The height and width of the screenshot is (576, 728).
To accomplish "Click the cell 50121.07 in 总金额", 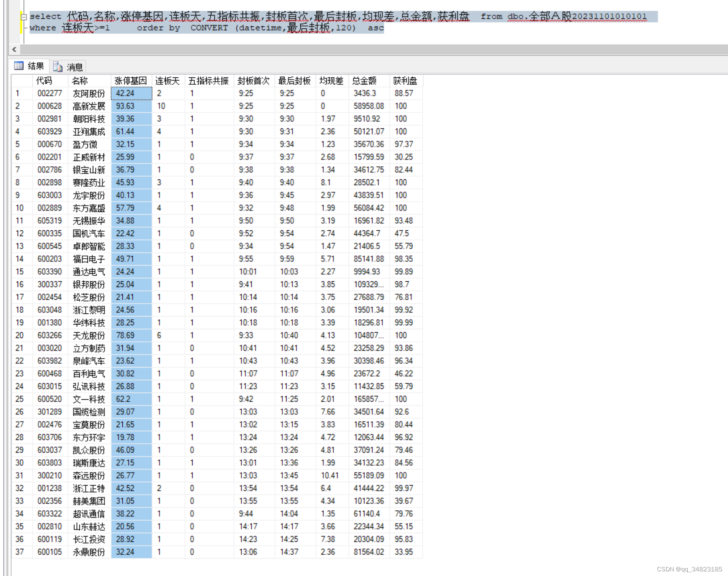I will 369,131.
